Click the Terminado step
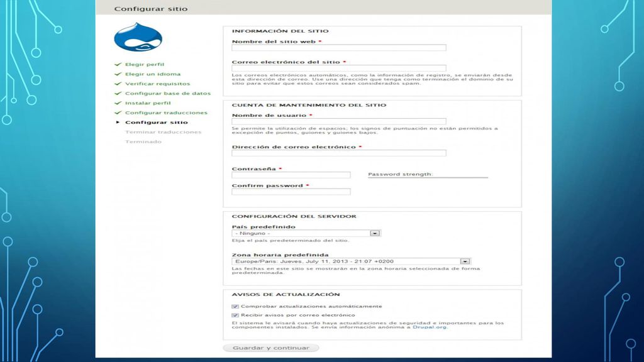This screenshot has width=644, height=362. pyautogui.click(x=143, y=141)
